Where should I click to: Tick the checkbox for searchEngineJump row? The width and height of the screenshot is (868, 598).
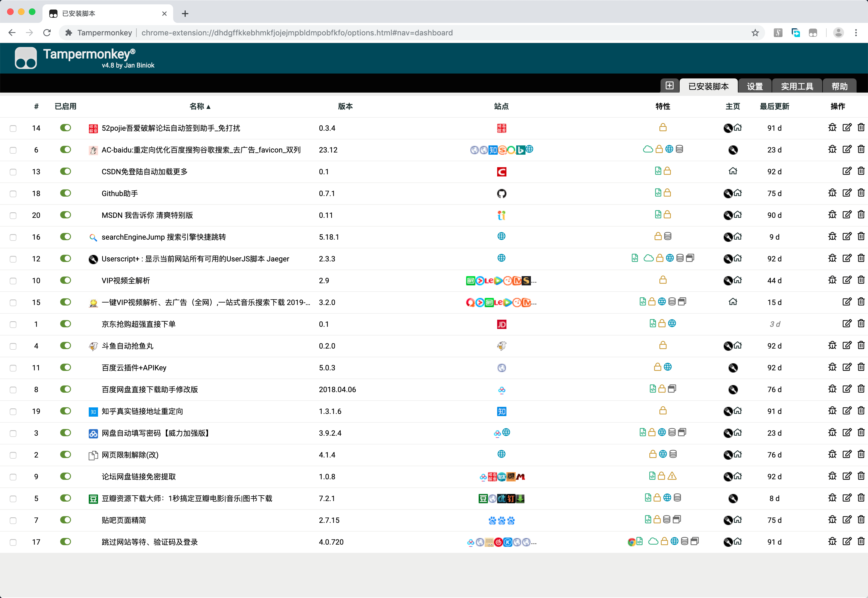[x=13, y=237]
